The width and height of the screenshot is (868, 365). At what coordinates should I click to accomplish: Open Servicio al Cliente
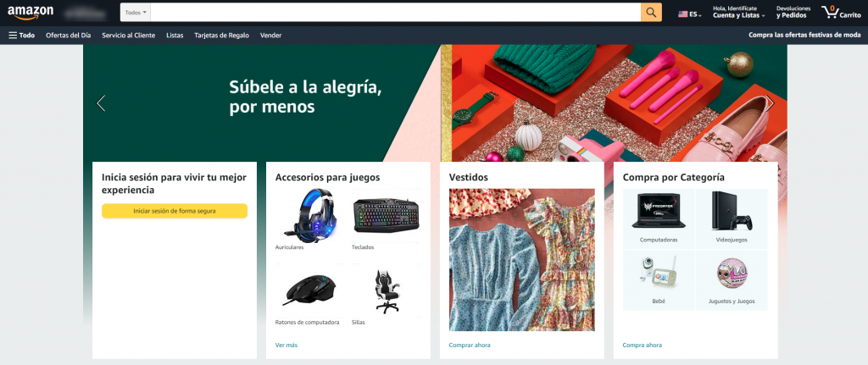pos(129,35)
